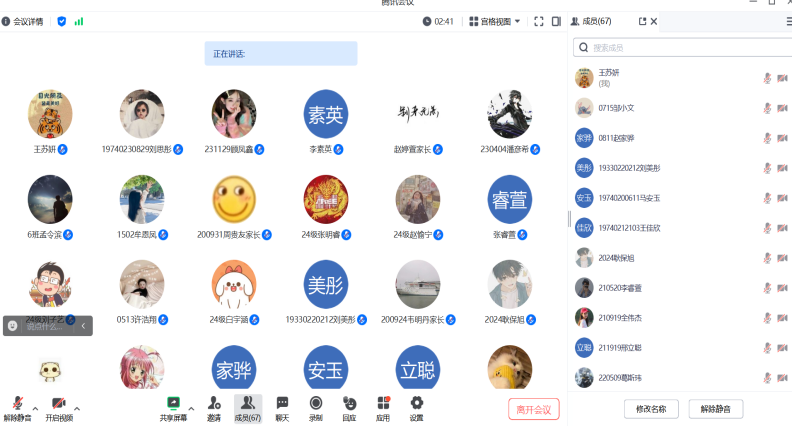The height and width of the screenshot is (426, 792).
Task: Click the green network signal icon
Action: point(79,21)
